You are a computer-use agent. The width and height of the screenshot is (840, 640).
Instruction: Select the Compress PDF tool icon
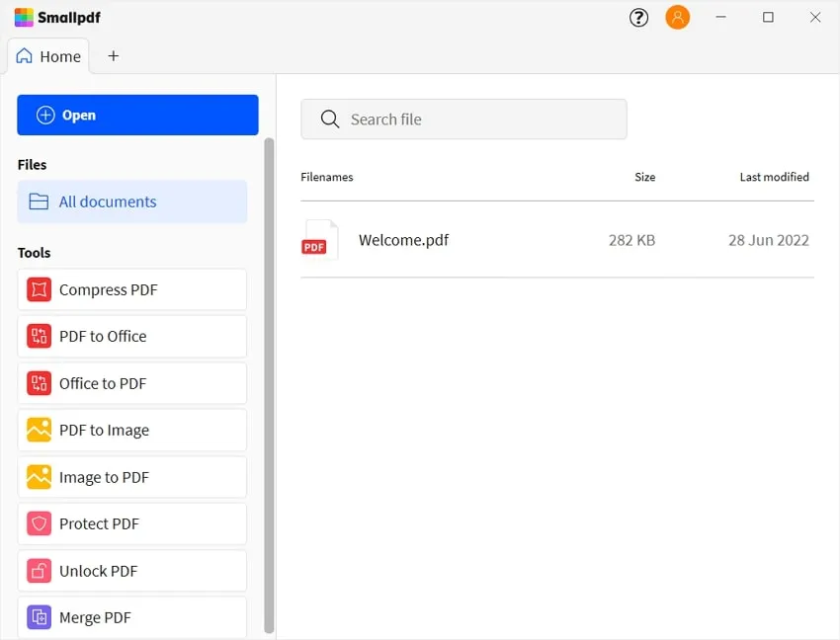tap(39, 289)
